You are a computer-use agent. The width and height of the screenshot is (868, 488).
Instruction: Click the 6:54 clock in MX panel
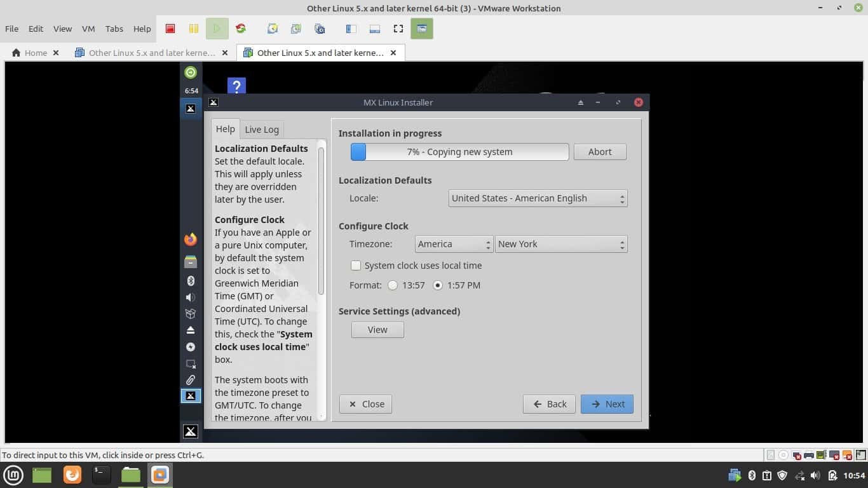click(191, 91)
